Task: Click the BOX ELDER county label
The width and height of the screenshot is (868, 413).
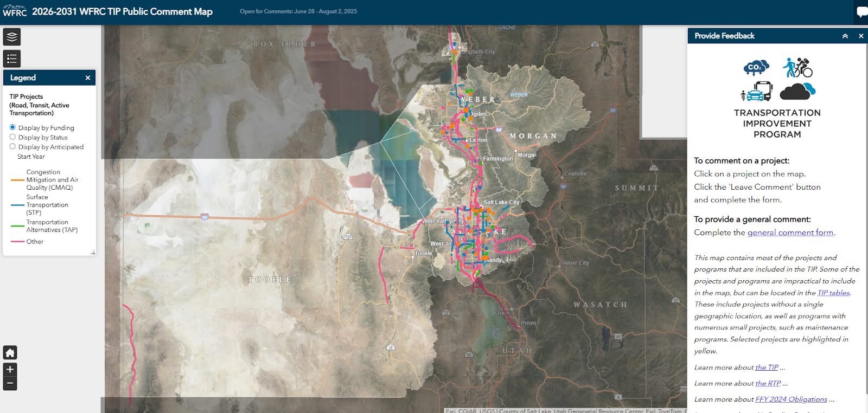Action: pyautogui.click(x=285, y=44)
